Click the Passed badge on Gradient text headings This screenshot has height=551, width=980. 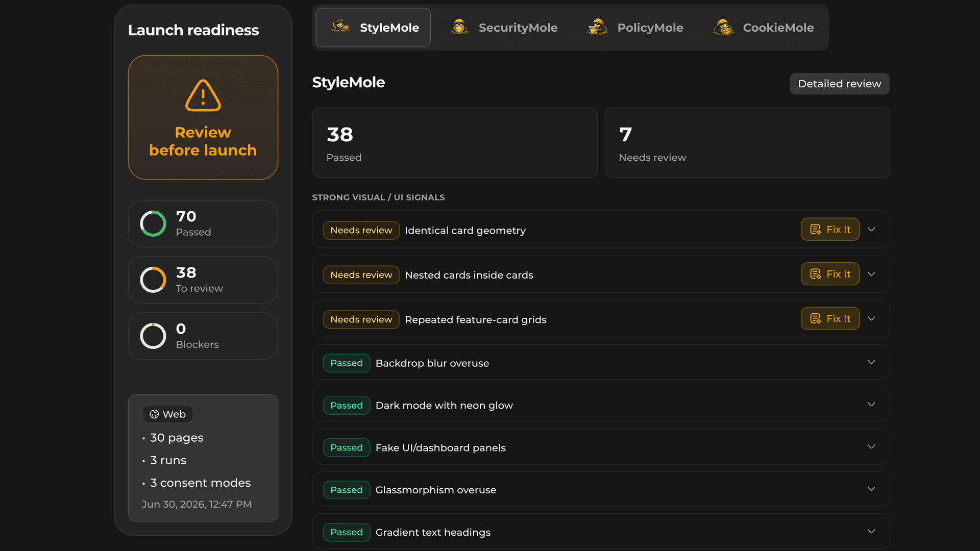point(347,532)
